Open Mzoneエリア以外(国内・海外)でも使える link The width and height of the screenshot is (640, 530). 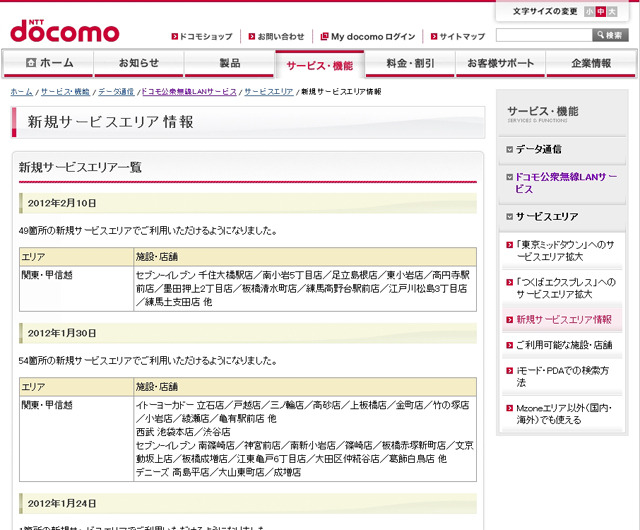click(x=564, y=414)
